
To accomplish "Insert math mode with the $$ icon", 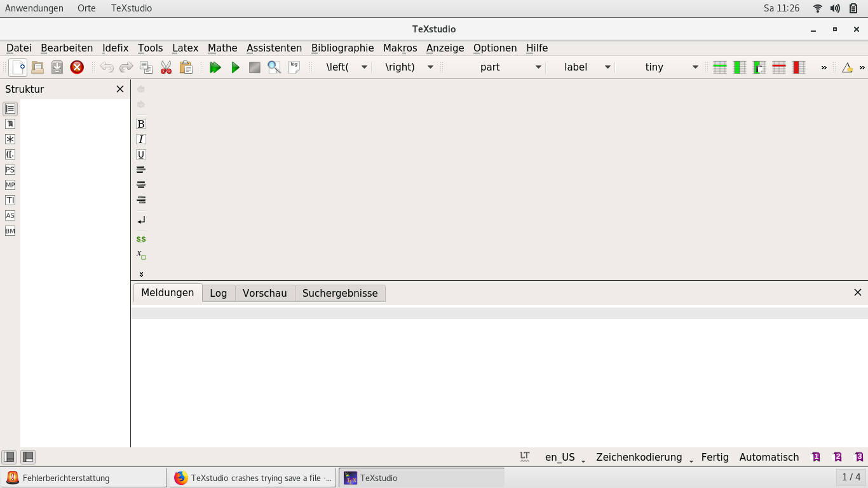I will [x=141, y=239].
